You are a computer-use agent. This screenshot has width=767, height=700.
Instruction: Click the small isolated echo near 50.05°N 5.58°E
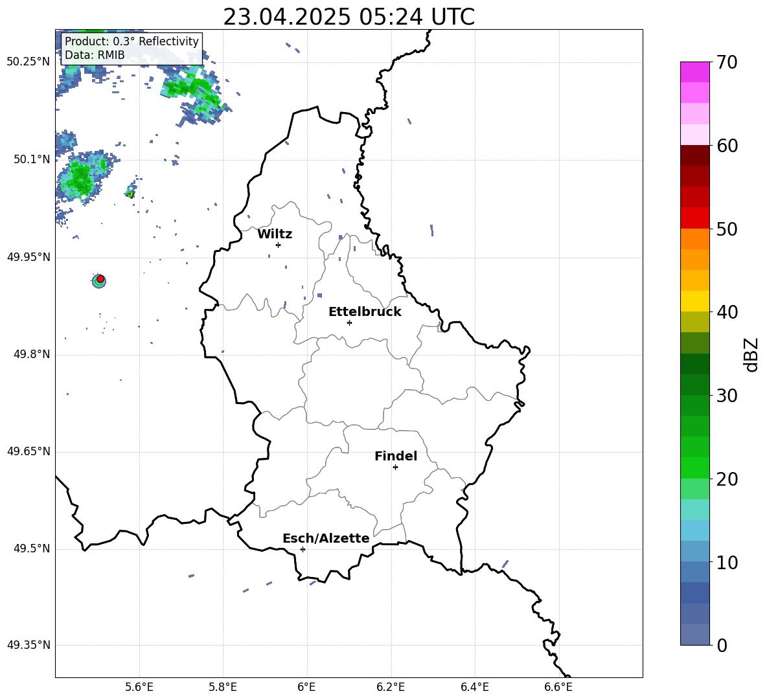[130, 192]
